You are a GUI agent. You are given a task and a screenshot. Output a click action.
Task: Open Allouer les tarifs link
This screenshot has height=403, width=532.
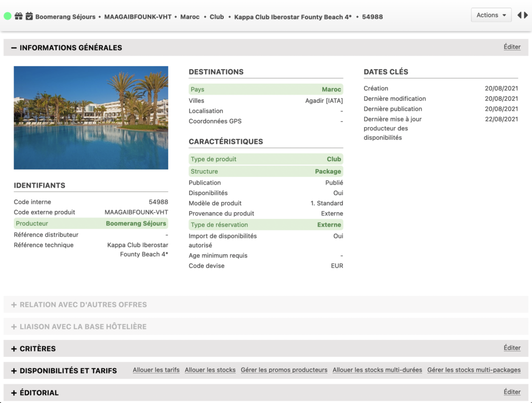tap(156, 370)
